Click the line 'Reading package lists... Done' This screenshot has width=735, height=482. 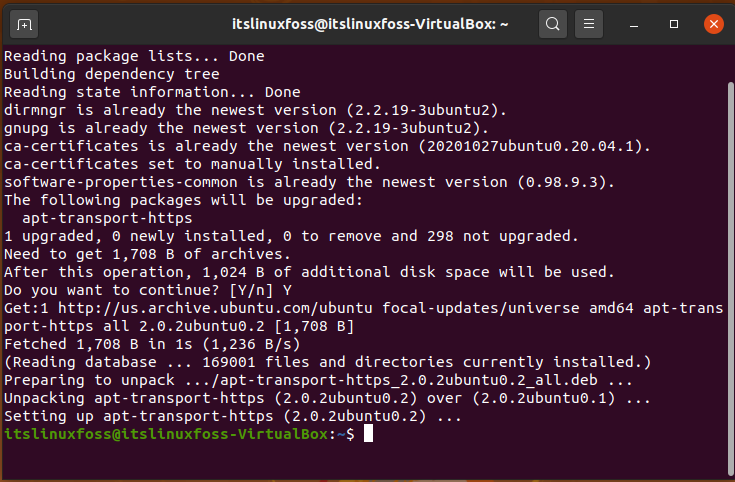click(x=134, y=56)
